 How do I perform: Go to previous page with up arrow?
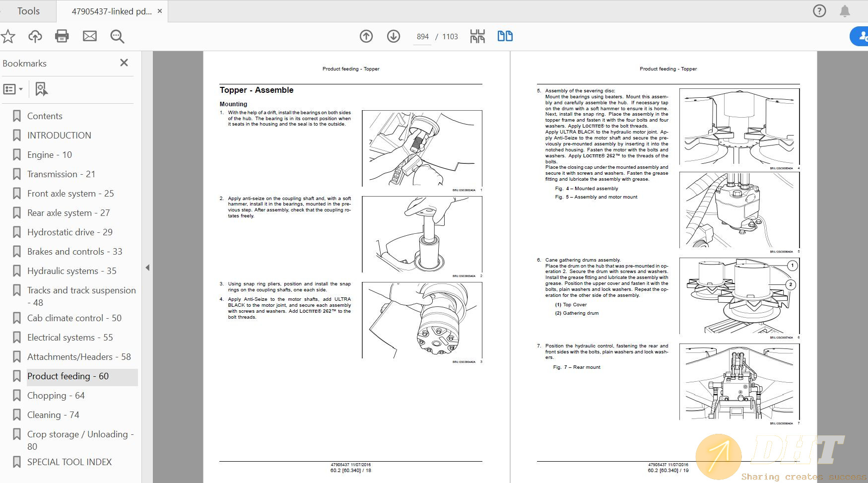pyautogui.click(x=366, y=36)
